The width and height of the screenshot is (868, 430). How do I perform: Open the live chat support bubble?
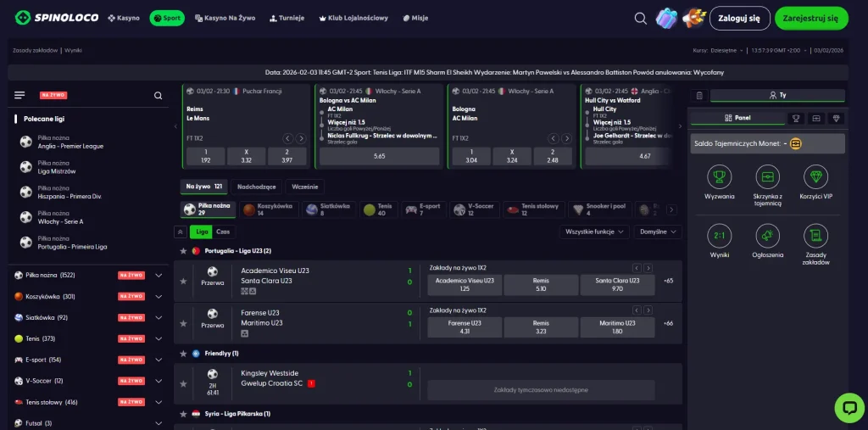[x=849, y=408]
